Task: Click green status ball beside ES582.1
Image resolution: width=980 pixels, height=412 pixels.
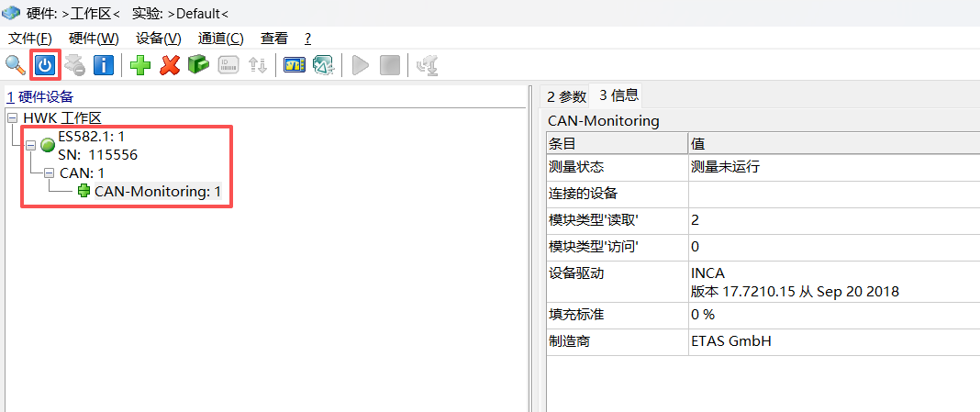Action: point(48,145)
